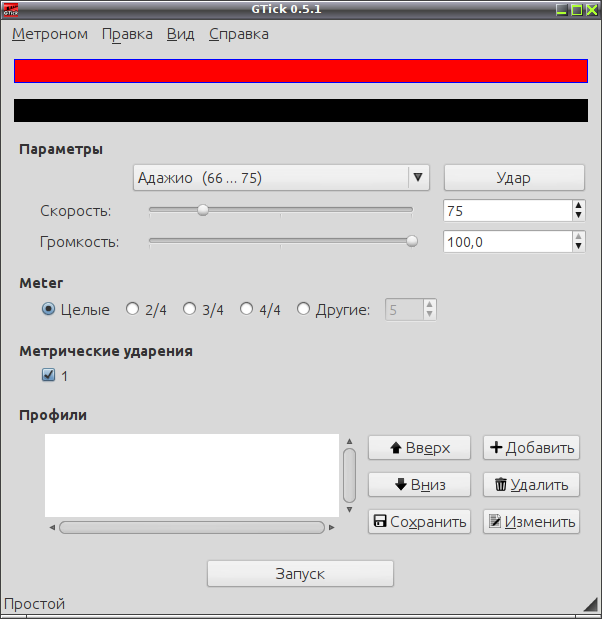Open the Справка menu

click(x=239, y=34)
